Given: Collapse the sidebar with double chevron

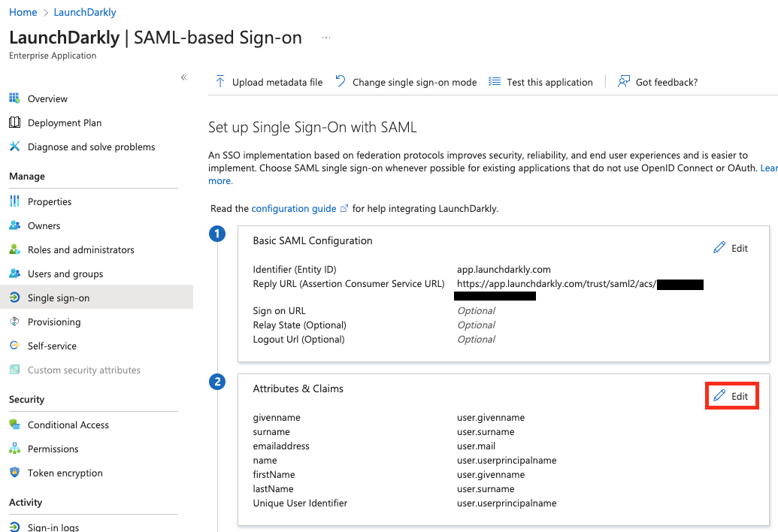Looking at the screenshot, I should (183, 77).
